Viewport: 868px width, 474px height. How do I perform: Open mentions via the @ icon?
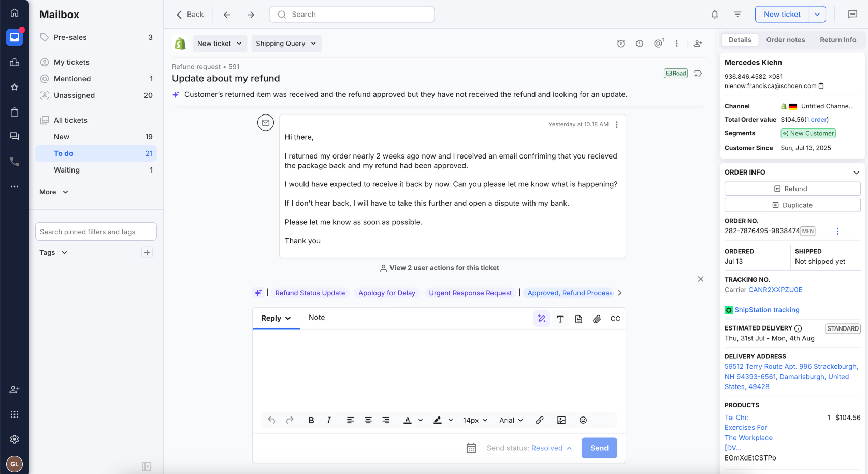pos(658,44)
